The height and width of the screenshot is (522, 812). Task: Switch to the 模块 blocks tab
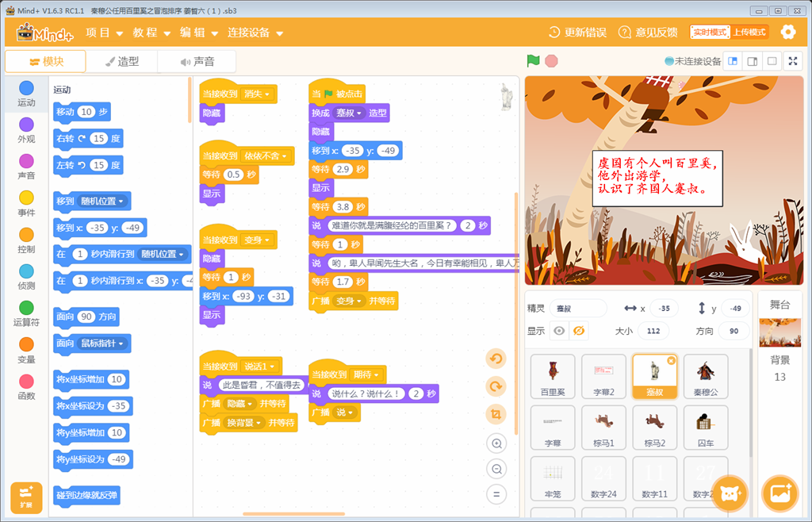(45, 62)
